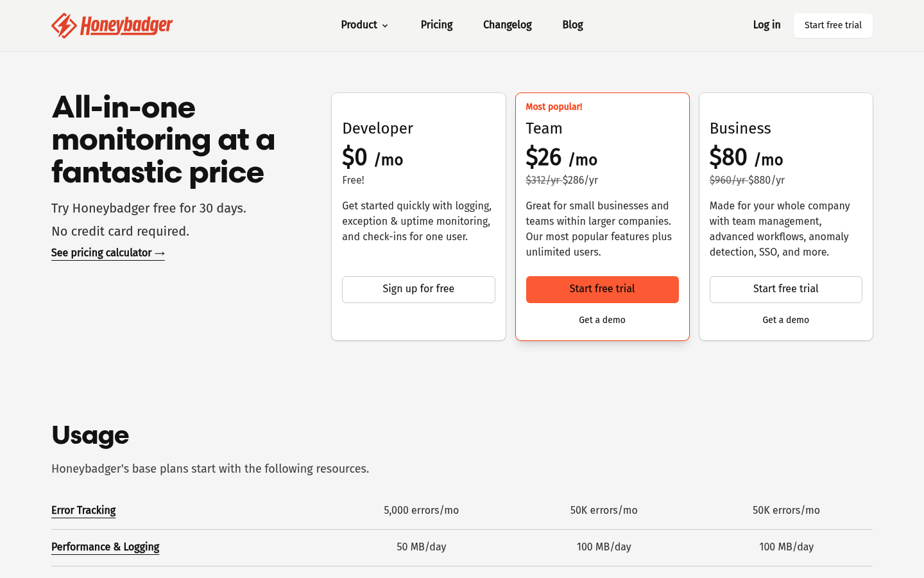
Task: Open the Changelog page
Action: 507,25
